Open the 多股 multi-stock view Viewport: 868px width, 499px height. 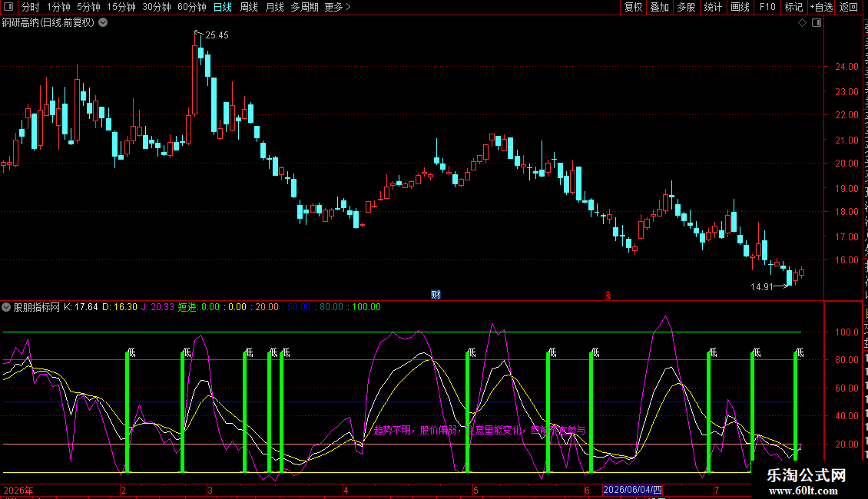pos(686,7)
